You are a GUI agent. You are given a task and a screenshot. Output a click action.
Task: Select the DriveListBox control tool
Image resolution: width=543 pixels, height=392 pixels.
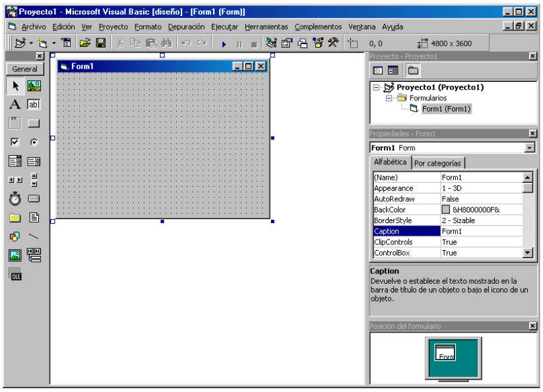click(34, 199)
